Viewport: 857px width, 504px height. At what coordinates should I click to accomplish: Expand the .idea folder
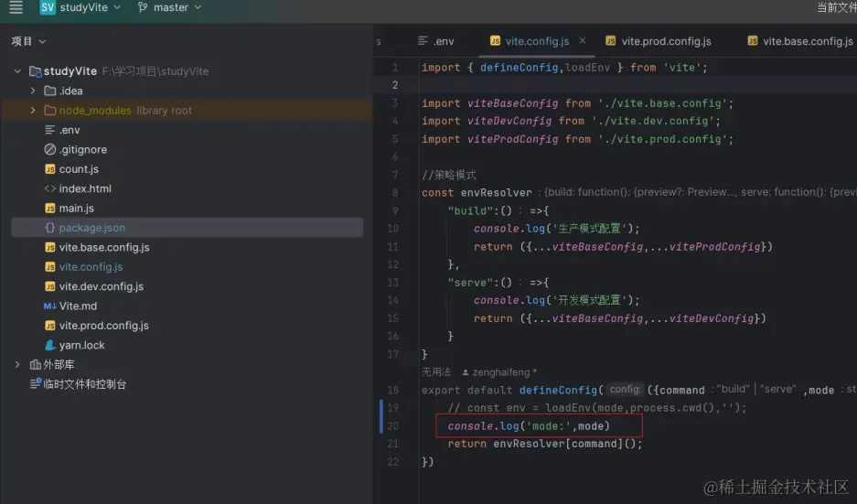33,91
